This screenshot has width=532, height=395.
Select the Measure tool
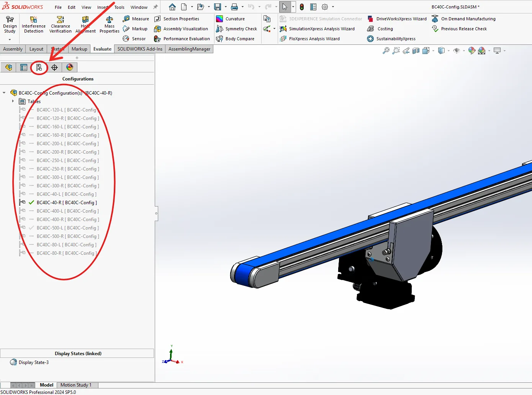[x=136, y=19]
